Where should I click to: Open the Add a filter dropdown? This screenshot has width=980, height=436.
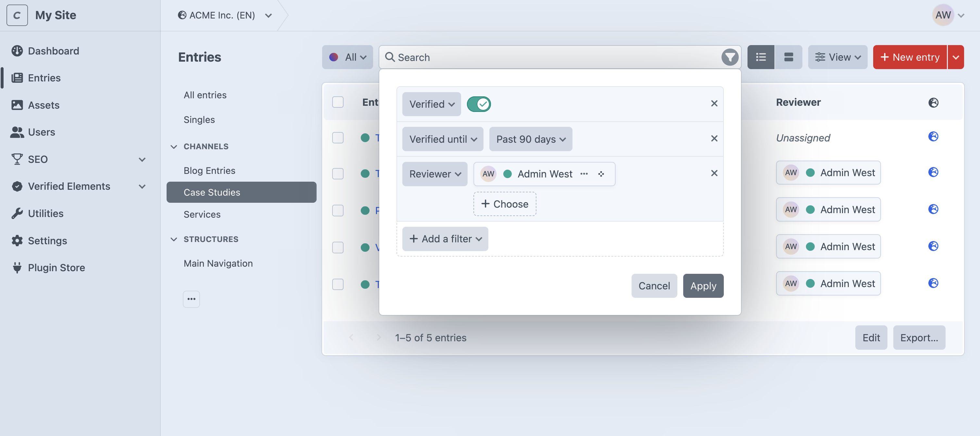[x=445, y=239]
